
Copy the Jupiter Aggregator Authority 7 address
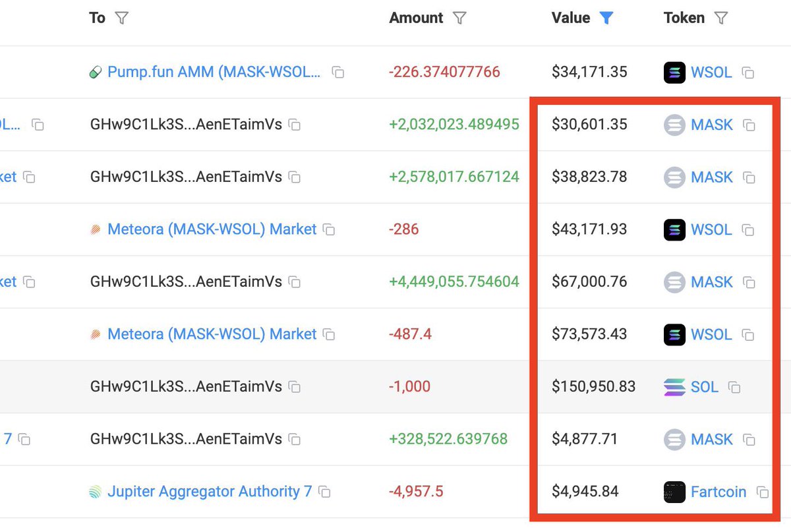(324, 492)
